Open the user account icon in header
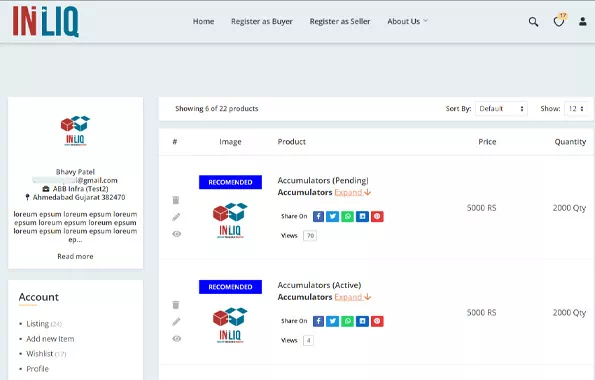The width and height of the screenshot is (595, 380). click(x=583, y=22)
